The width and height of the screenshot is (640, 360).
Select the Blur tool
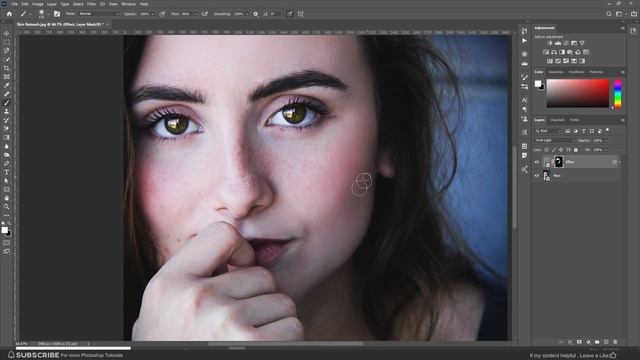[x=7, y=146]
